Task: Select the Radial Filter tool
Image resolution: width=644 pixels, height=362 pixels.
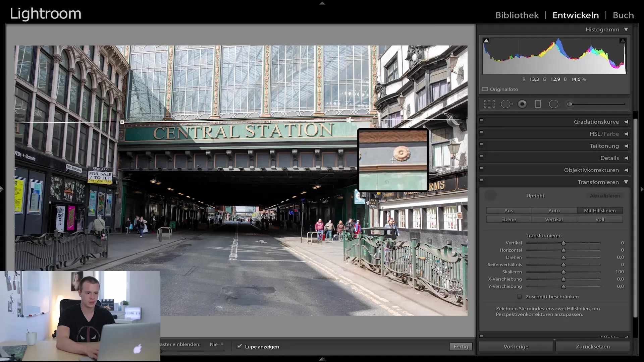Action: (554, 104)
